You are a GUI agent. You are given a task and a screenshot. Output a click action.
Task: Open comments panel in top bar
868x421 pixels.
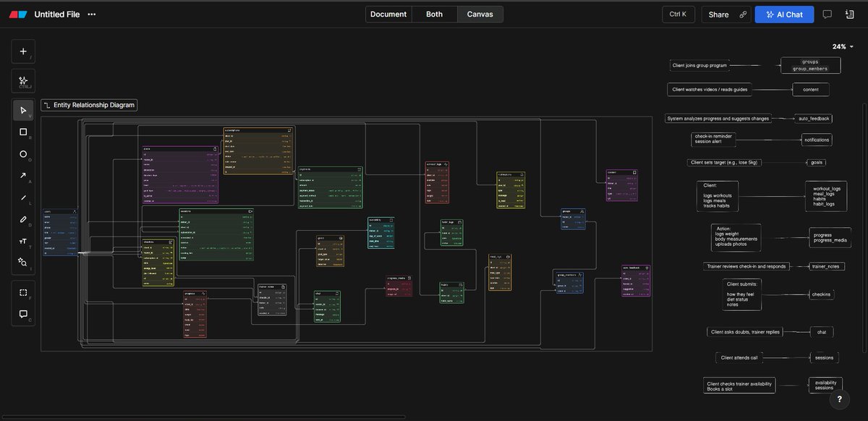coord(827,14)
